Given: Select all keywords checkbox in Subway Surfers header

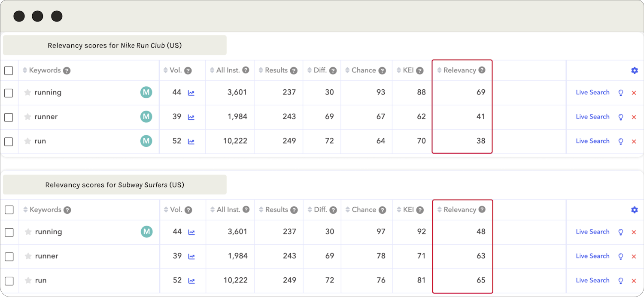Looking at the screenshot, I should coord(9,210).
